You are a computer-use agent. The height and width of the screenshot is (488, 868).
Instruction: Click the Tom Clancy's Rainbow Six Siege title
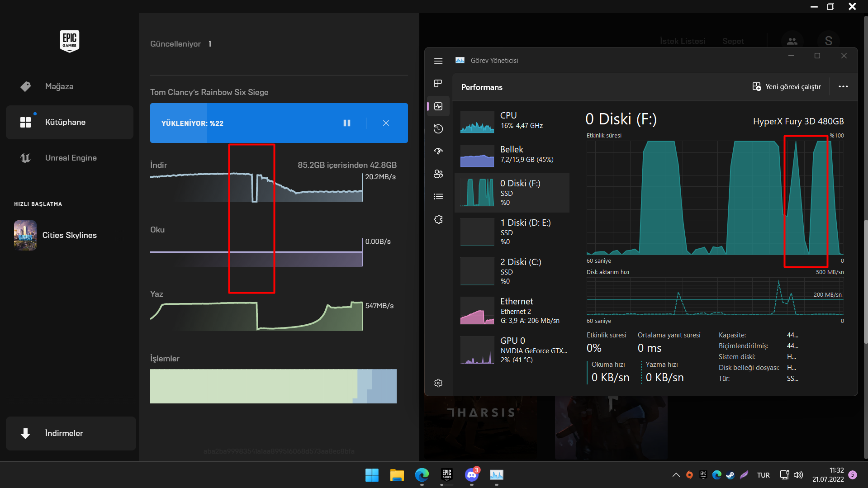tap(209, 92)
